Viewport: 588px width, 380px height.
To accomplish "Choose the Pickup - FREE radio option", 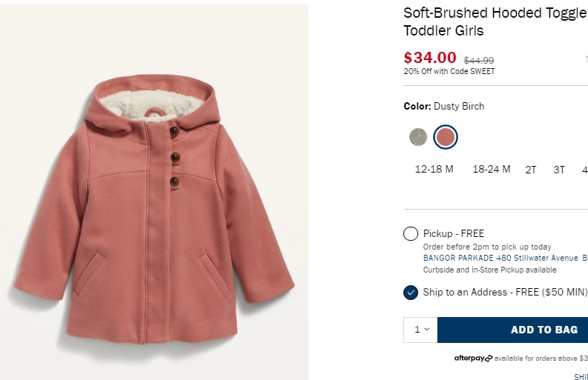I will click(411, 234).
